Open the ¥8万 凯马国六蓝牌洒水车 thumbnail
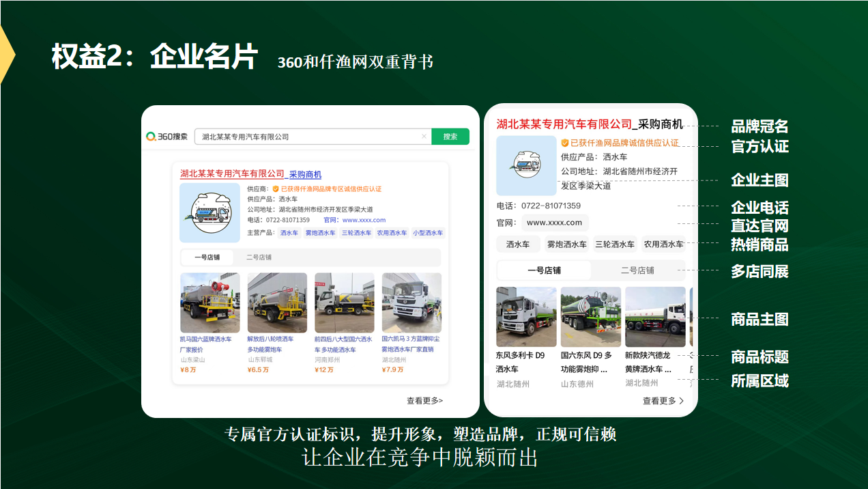This screenshot has height=489, width=868. (209, 303)
